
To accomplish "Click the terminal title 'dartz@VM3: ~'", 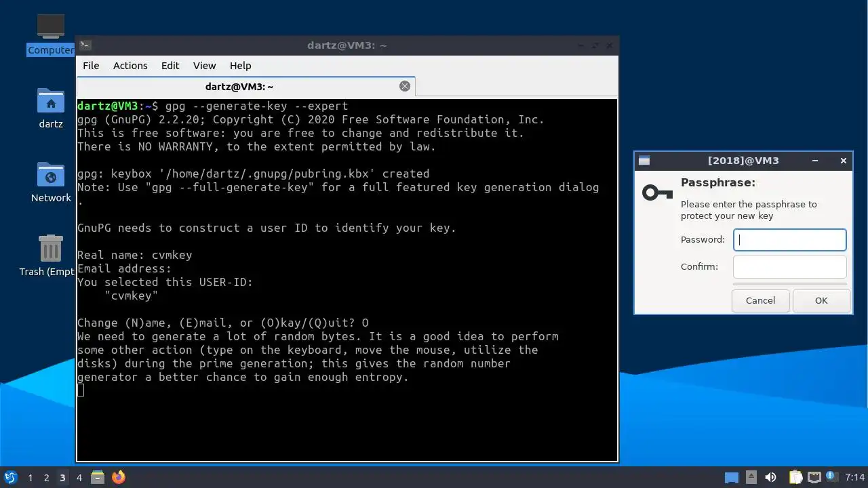I will click(x=347, y=45).
